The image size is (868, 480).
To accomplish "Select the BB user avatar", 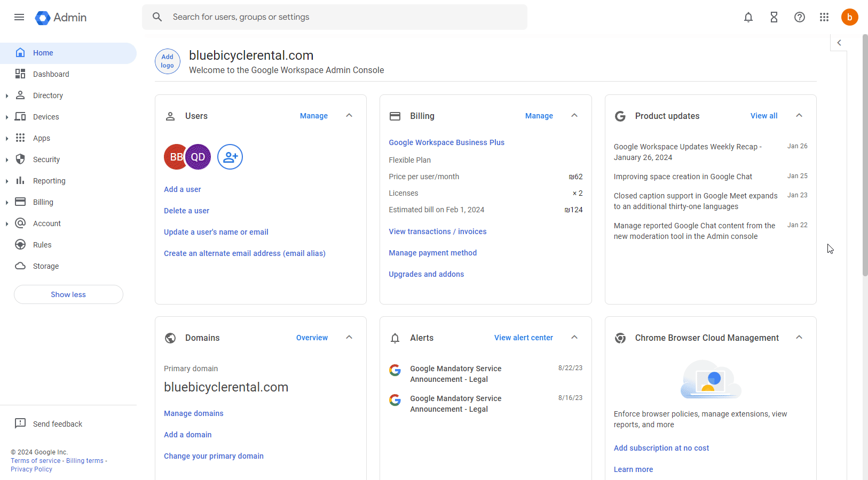I will click(x=175, y=157).
